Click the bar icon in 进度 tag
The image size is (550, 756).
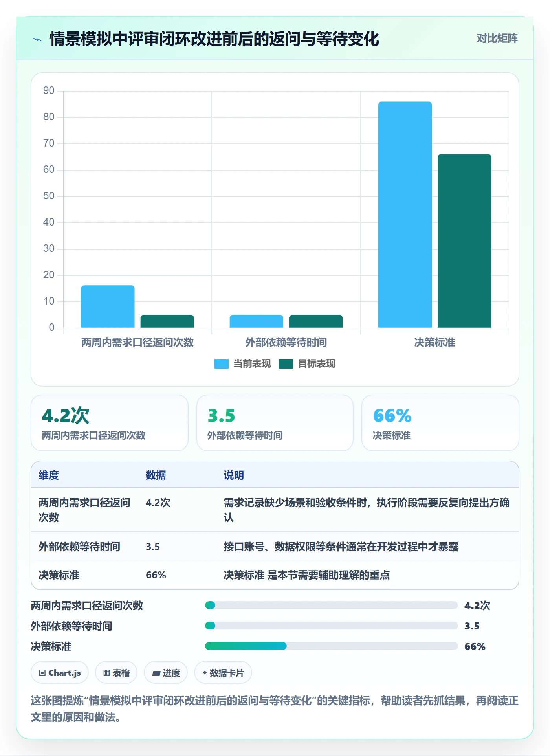point(156,673)
